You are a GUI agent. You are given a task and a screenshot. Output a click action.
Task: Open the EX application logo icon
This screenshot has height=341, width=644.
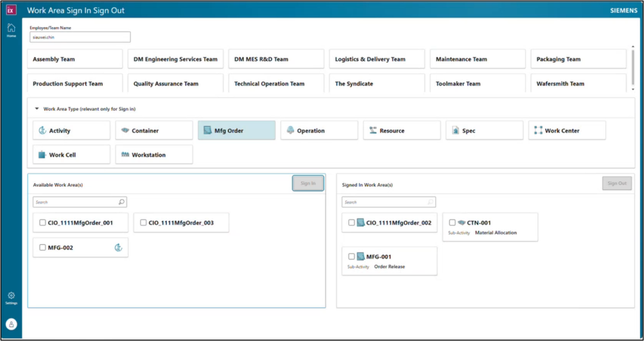11,10
